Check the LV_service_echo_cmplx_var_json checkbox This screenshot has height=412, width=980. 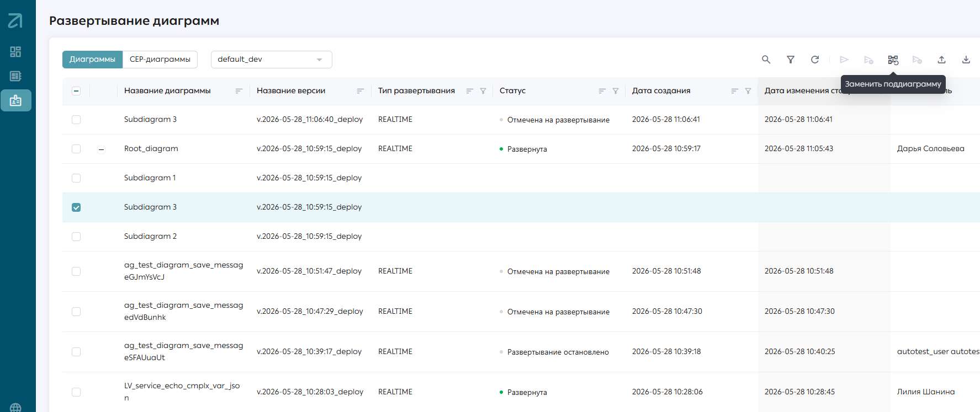(x=76, y=392)
